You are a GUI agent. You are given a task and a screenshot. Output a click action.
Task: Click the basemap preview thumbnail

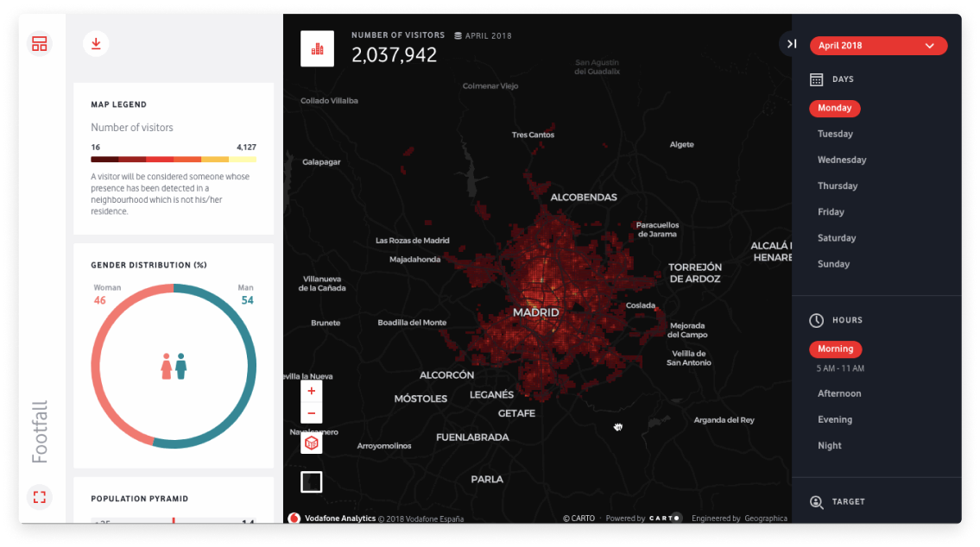311,481
